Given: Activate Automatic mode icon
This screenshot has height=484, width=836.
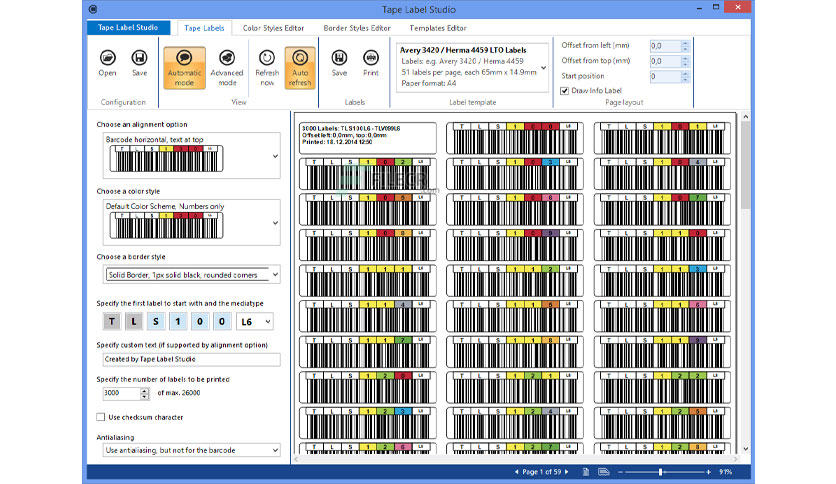Looking at the screenshot, I should point(184,68).
